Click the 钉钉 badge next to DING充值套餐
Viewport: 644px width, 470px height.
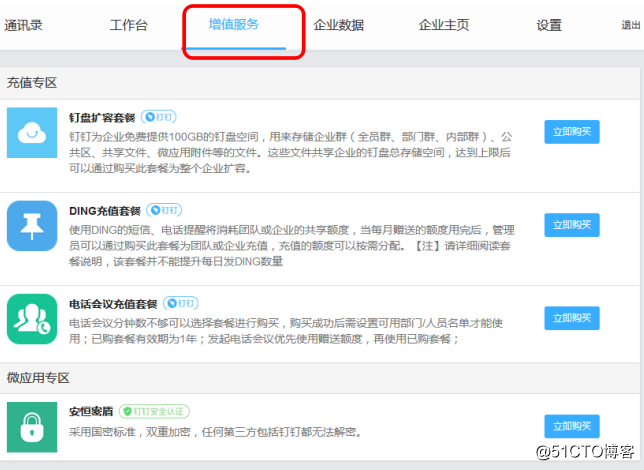pyautogui.click(x=164, y=210)
